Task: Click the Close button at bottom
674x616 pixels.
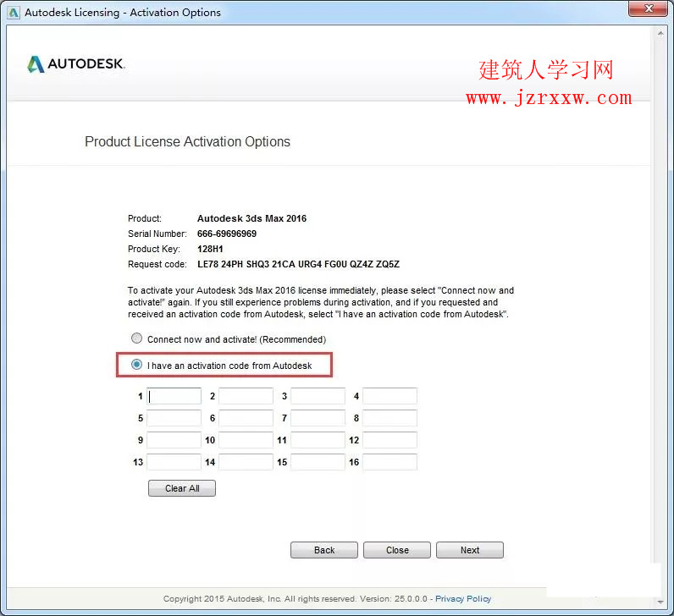Action: click(x=397, y=550)
